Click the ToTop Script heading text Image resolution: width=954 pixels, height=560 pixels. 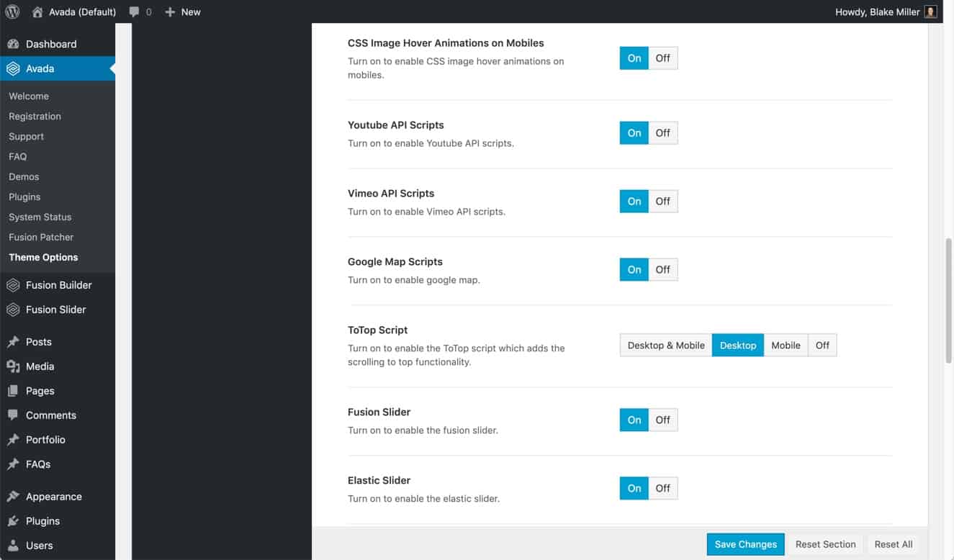377,330
